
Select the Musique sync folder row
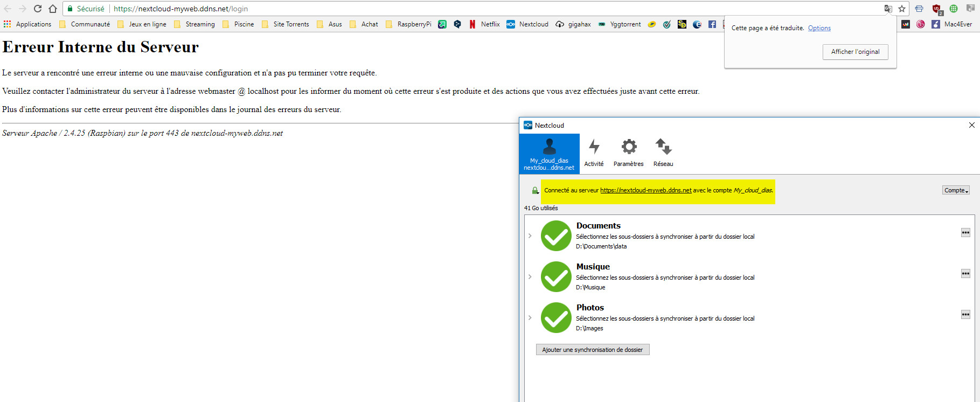coord(750,276)
